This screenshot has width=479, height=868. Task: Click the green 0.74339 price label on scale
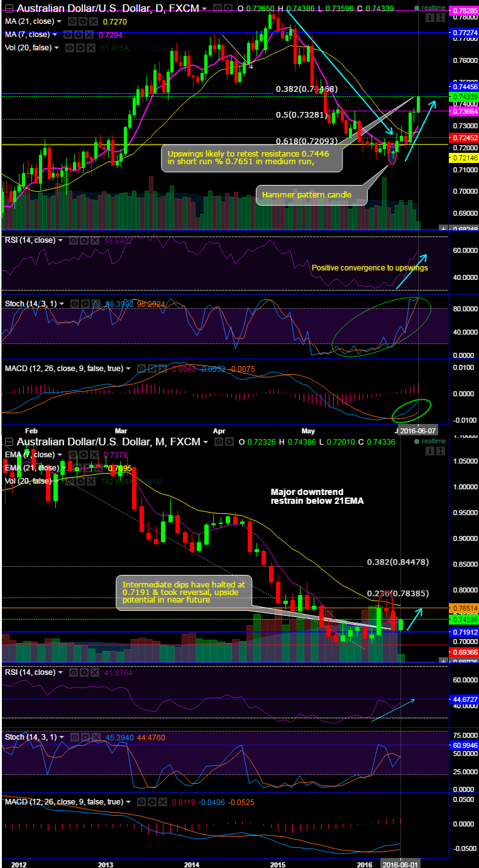click(x=464, y=96)
